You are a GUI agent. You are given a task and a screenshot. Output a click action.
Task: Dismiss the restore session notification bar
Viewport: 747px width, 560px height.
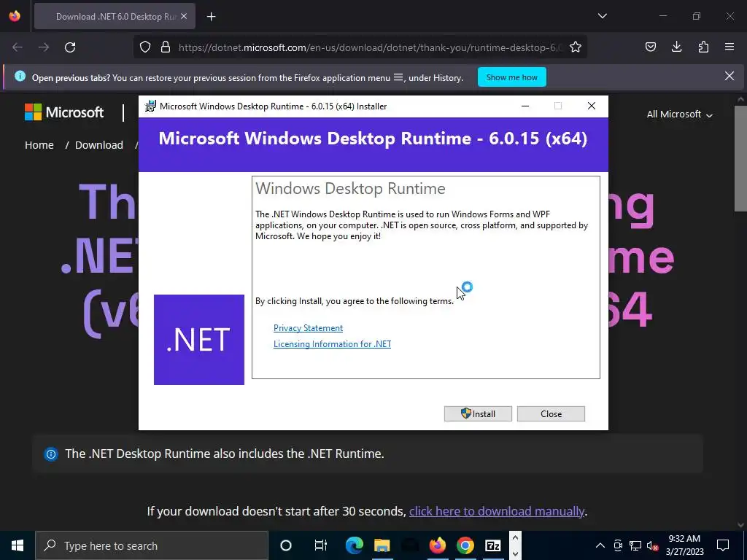[729, 76]
